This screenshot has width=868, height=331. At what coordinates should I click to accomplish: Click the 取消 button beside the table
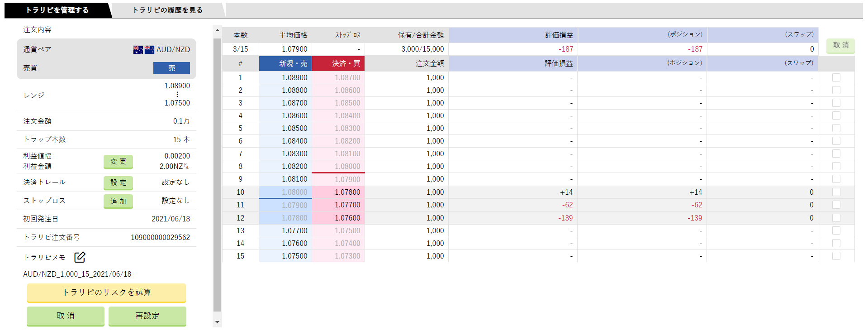pyautogui.click(x=840, y=46)
